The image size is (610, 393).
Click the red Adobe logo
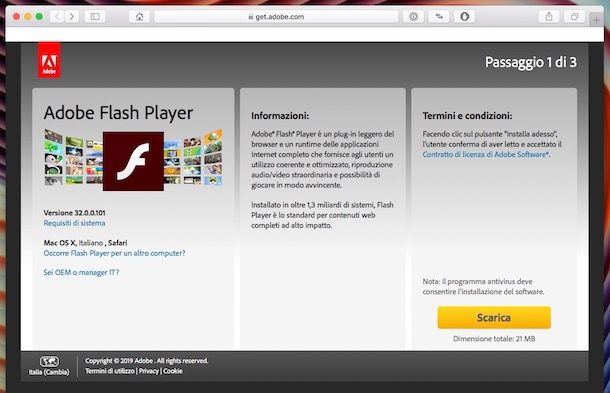[x=49, y=60]
